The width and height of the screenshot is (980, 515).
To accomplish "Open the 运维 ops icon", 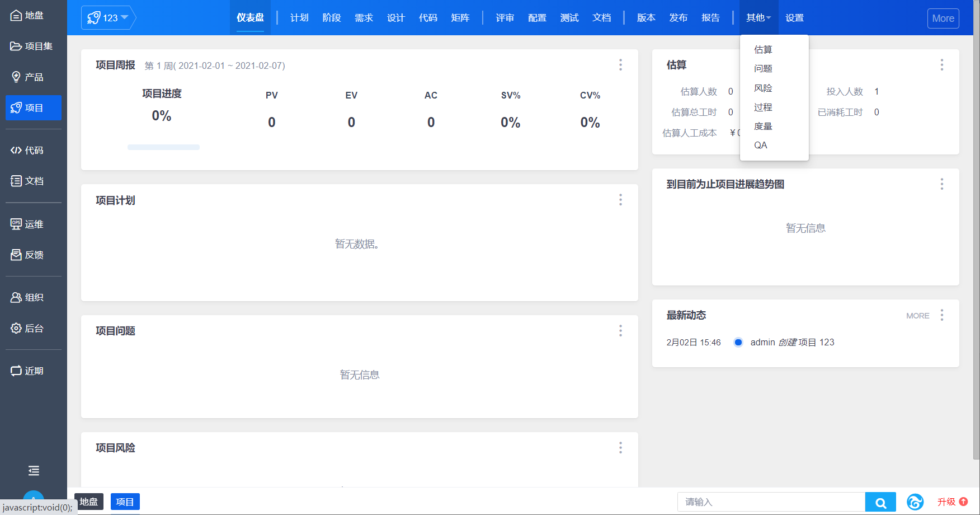I will (16, 224).
